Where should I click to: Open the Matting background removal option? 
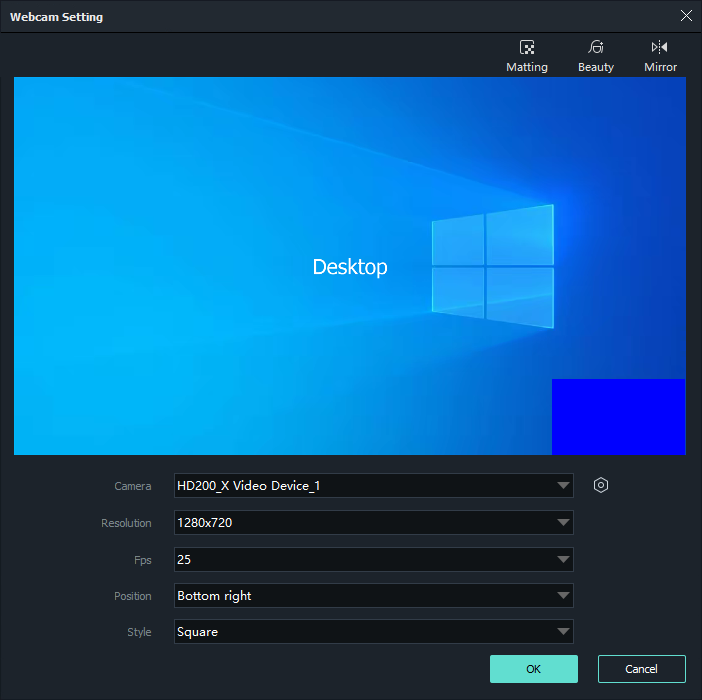(x=526, y=56)
